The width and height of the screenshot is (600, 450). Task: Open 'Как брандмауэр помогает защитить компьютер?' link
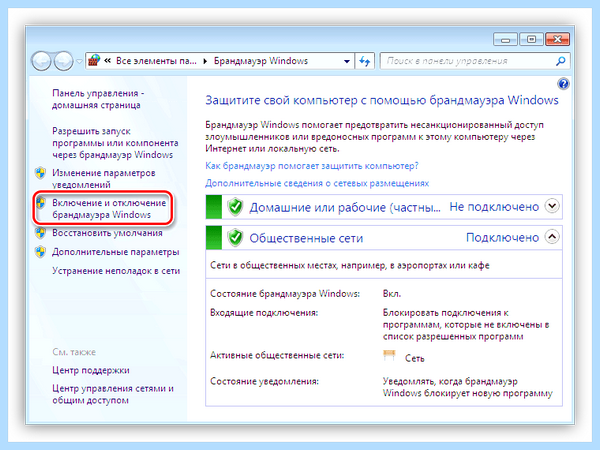point(312,166)
